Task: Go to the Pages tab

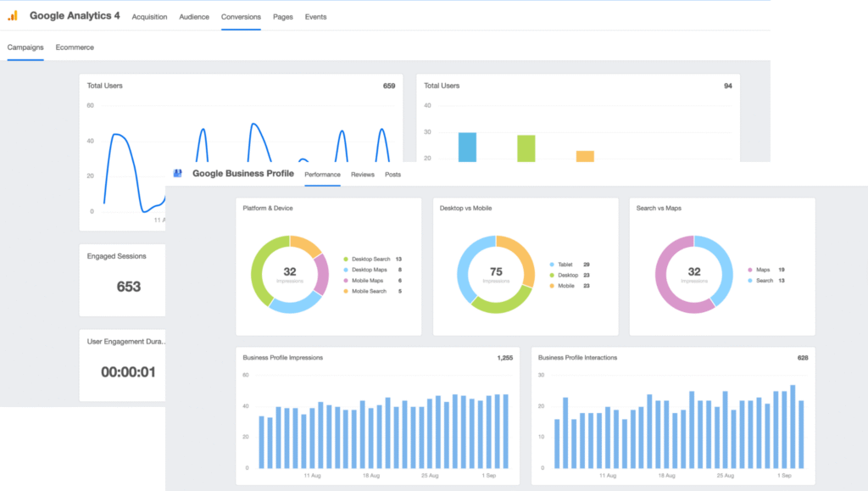Action: [x=282, y=17]
